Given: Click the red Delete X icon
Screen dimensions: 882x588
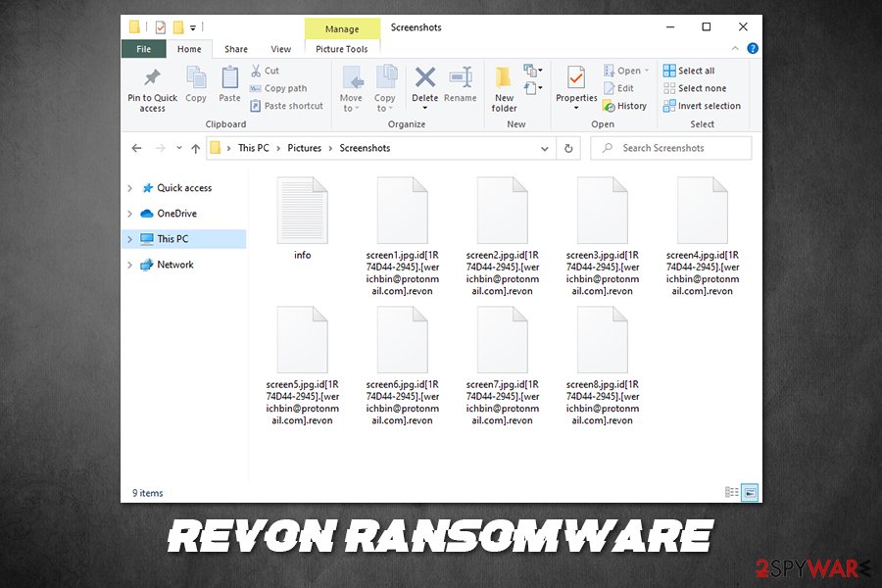Looking at the screenshot, I should coord(424,77).
